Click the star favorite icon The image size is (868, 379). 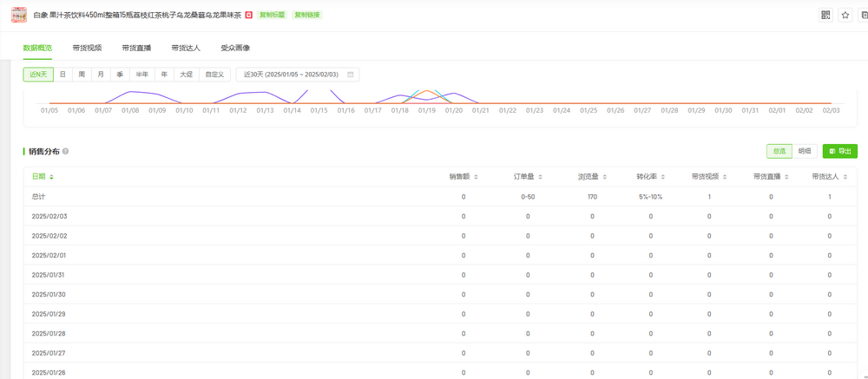tap(845, 16)
